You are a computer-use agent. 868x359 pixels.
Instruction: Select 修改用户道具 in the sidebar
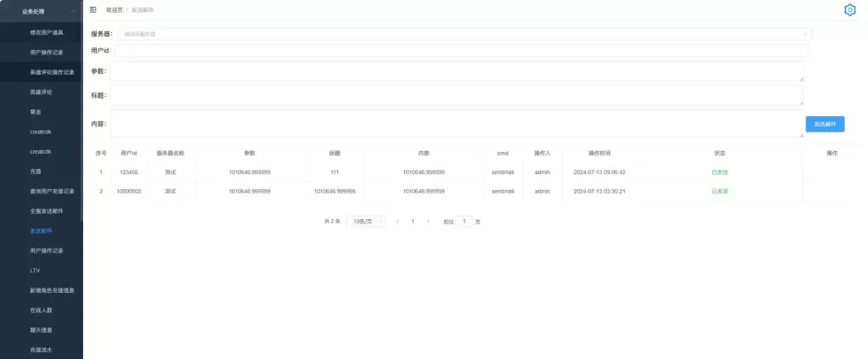(46, 32)
